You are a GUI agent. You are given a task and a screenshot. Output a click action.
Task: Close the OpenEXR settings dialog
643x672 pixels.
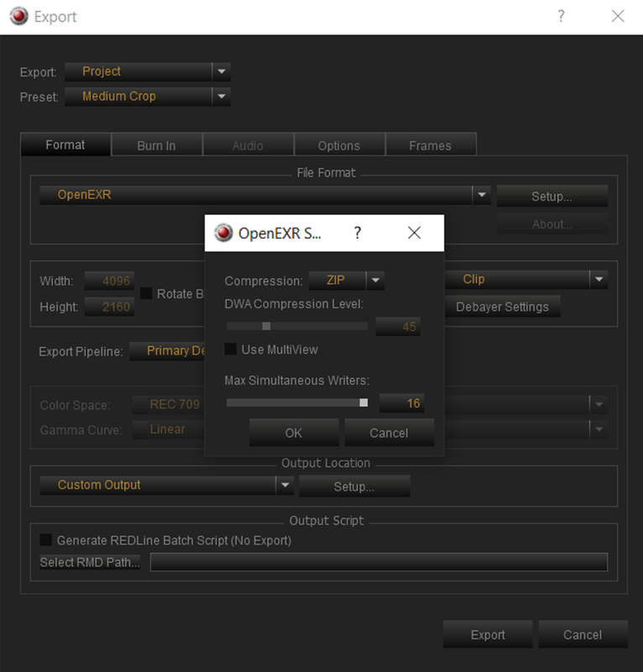pos(414,233)
